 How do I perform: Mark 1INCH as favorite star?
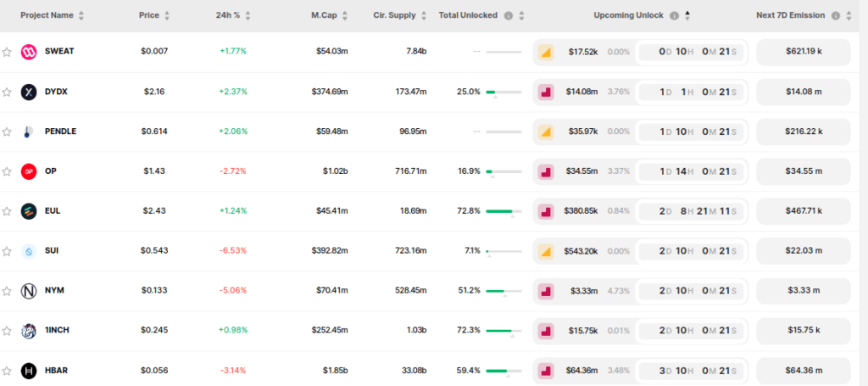click(7, 331)
